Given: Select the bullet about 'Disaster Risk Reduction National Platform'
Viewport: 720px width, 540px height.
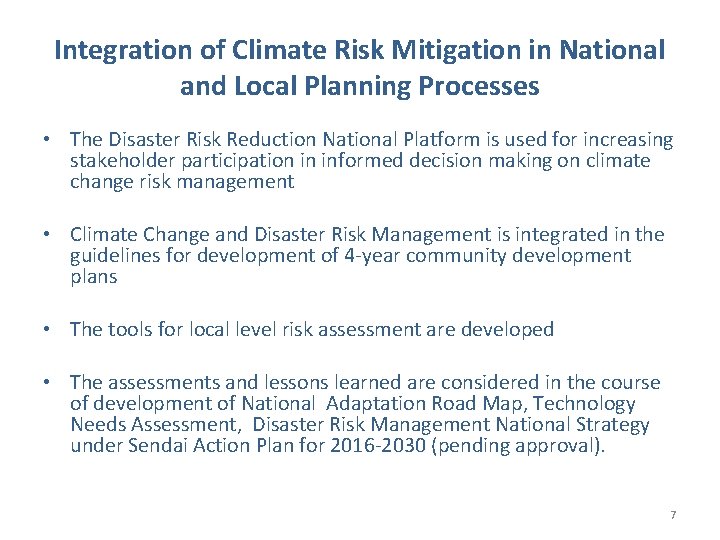Looking at the screenshot, I should [x=371, y=160].
